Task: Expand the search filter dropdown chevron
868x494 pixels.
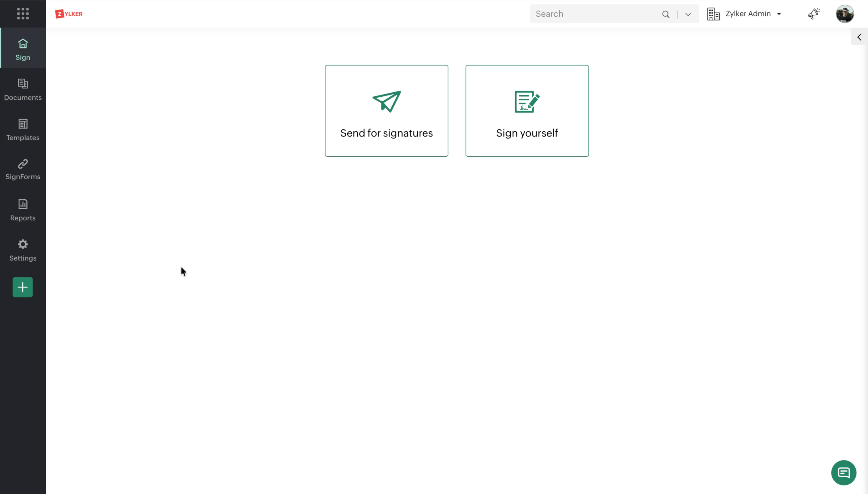Action: coord(688,14)
